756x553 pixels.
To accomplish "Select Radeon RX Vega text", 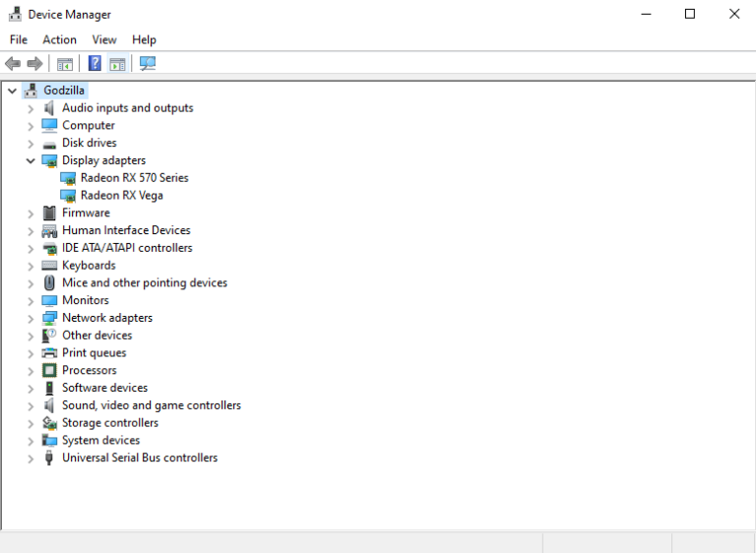I will (x=121, y=195).
